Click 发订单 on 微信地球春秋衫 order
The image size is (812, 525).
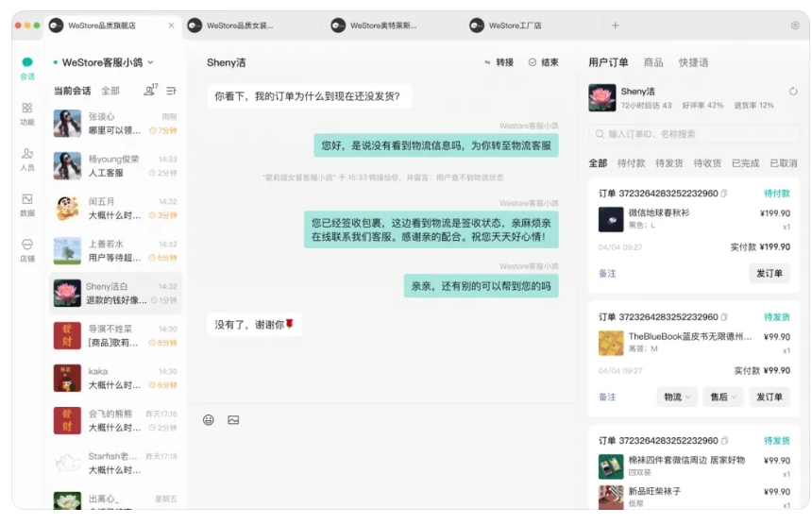click(770, 274)
